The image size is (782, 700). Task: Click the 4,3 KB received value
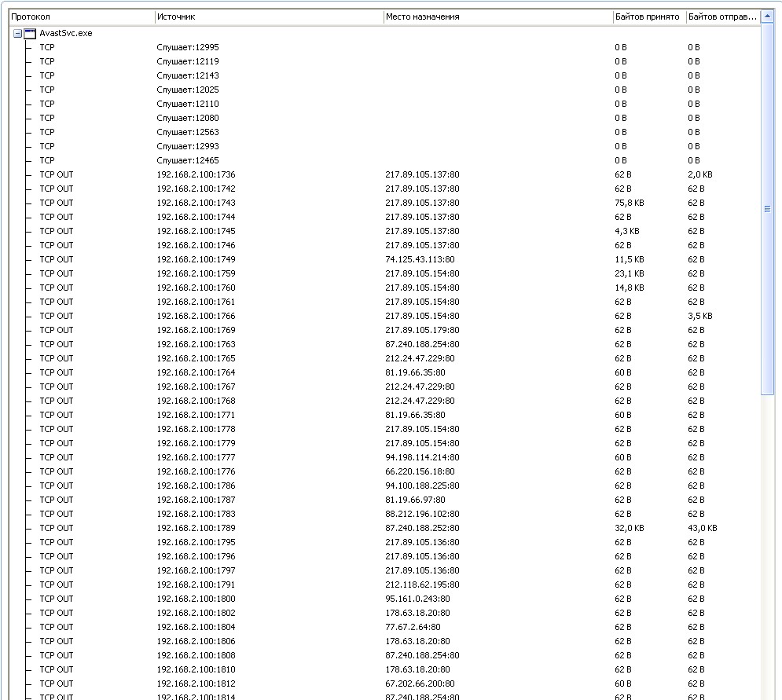click(627, 231)
